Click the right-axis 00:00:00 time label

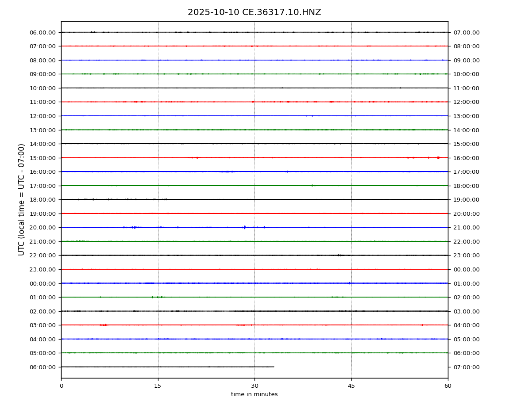pos(467,269)
